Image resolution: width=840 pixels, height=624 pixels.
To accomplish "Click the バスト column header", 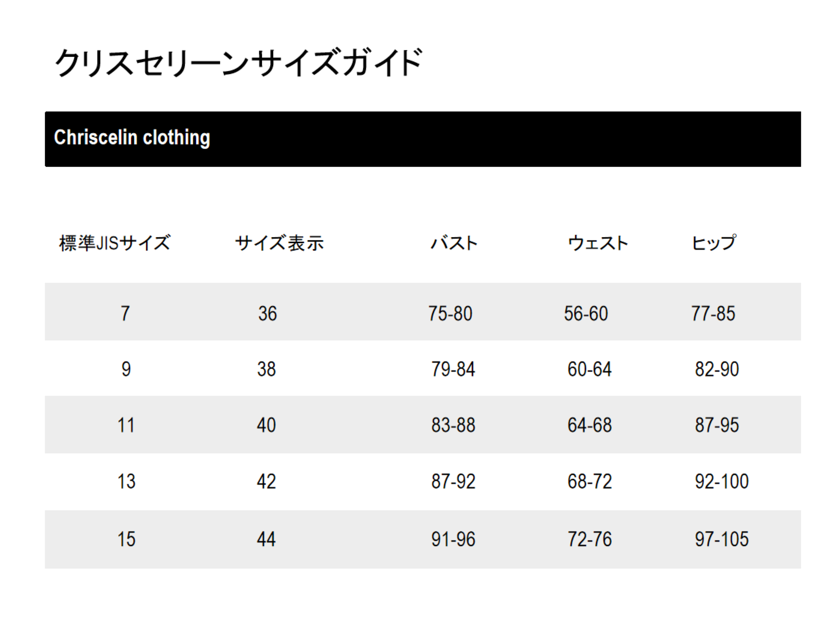I will point(454,243).
